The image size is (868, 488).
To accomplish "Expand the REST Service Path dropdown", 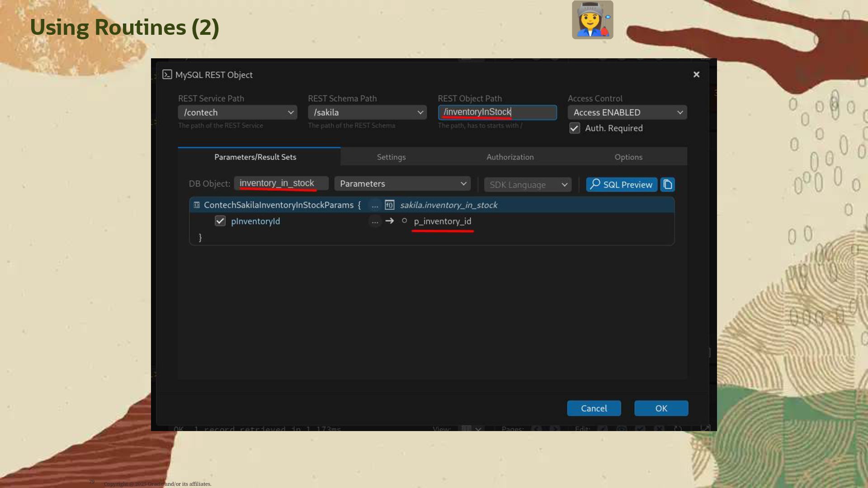I will 237,113.
